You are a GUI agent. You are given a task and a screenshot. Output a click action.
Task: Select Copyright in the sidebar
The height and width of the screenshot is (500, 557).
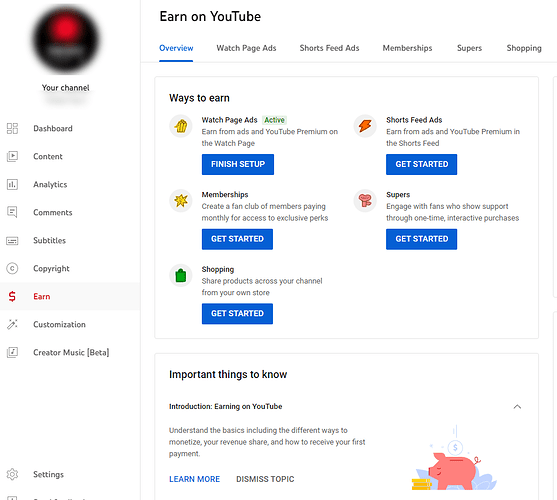pyautogui.click(x=52, y=268)
